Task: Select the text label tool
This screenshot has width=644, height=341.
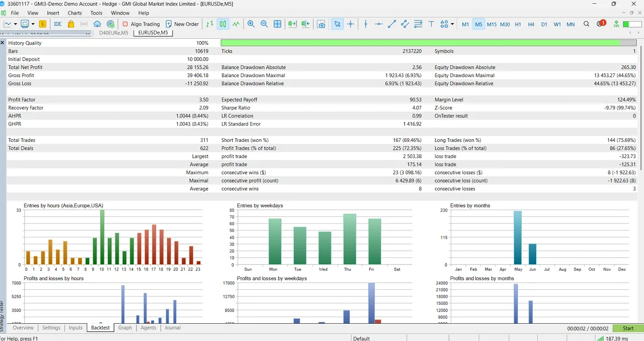Action: (x=431, y=24)
